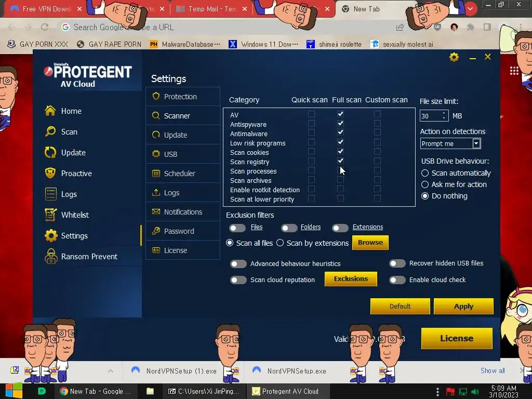Open MalwareDatabase bookmark in Chrome
Image resolution: width=532 pixels, height=399 pixels.
coord(185,44)
